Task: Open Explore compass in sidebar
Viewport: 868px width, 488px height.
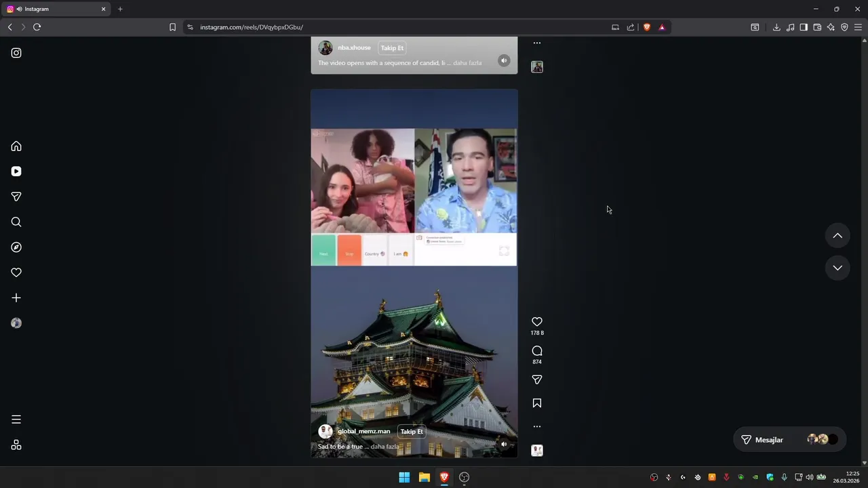Action: (x=16, y=247)
